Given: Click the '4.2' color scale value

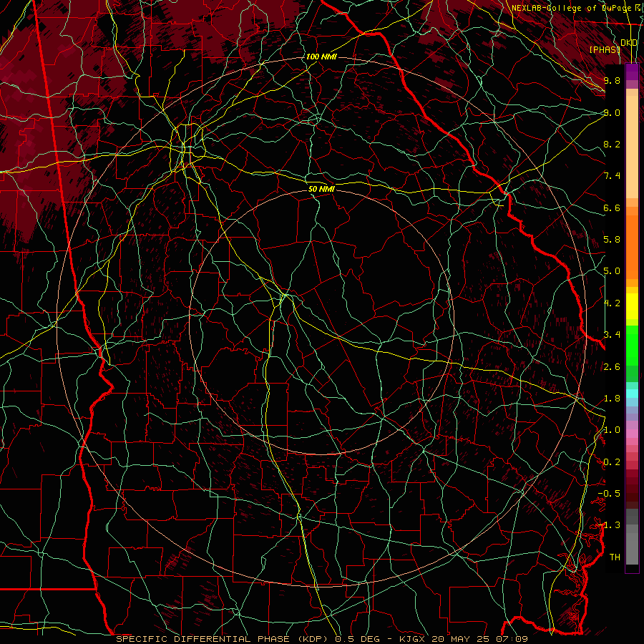Looking at the screenshot, I should (x=612, y=303).
